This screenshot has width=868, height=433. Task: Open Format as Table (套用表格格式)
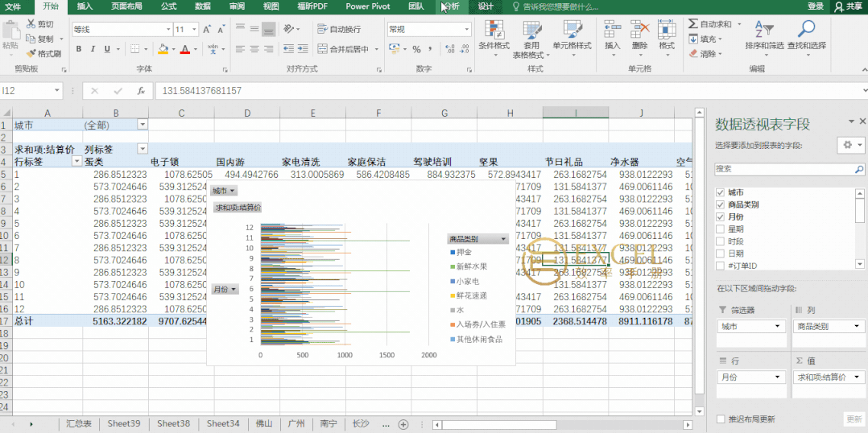(x=531, y=39)
